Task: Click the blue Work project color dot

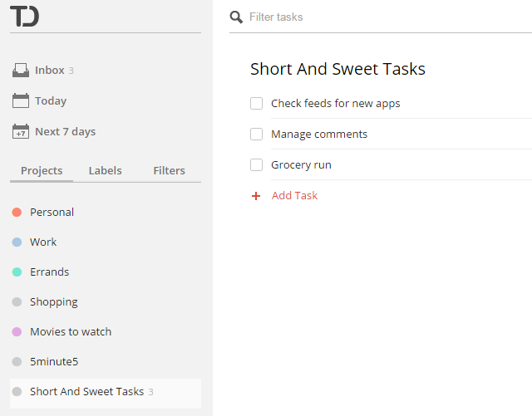Action: 17,242
